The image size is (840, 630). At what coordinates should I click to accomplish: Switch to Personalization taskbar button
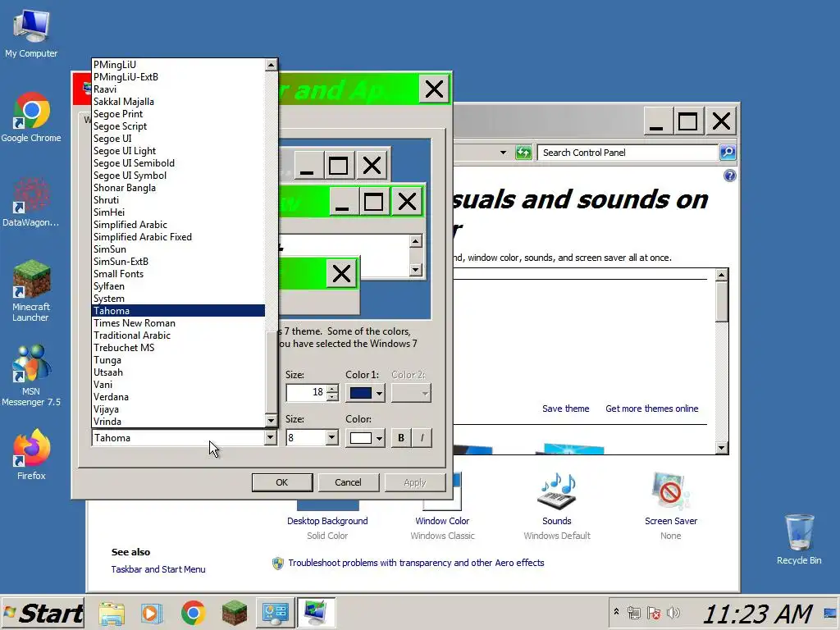click(x=316, y=613)
